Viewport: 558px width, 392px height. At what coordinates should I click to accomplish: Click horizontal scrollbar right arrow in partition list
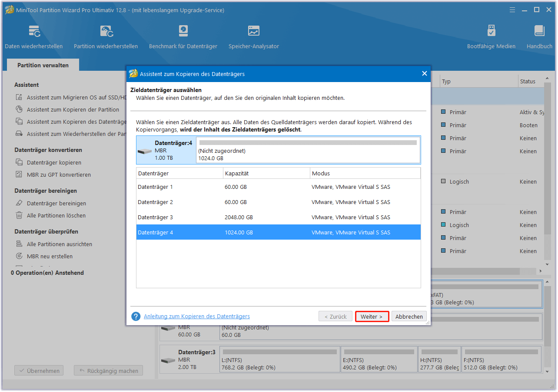(540, 271)
